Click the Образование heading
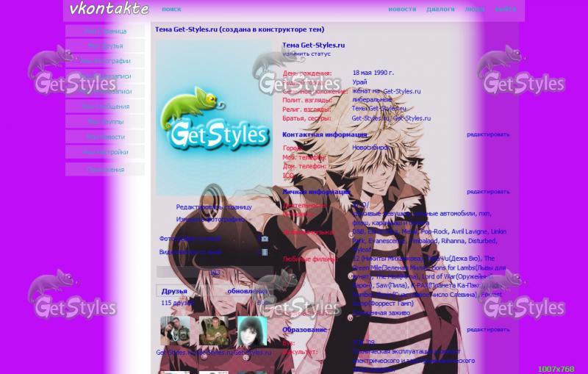Screen dimensions: 588x374 point(304,330)
